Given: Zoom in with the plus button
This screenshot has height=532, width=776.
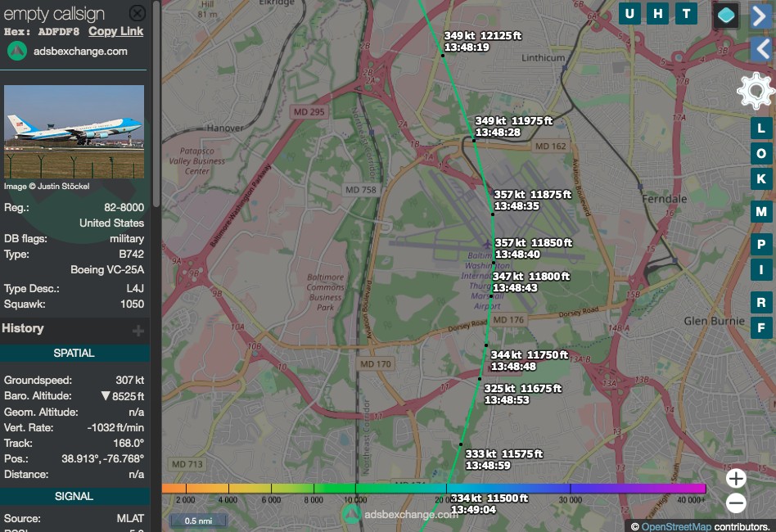Looking at the screenshot, I should coord(736,479).
